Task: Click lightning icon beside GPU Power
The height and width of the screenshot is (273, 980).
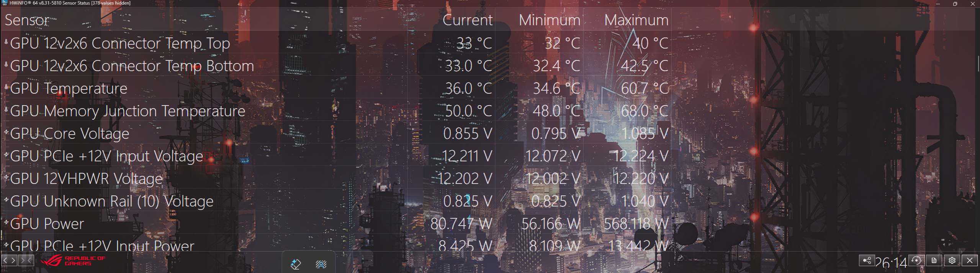Action: (6, 222)
